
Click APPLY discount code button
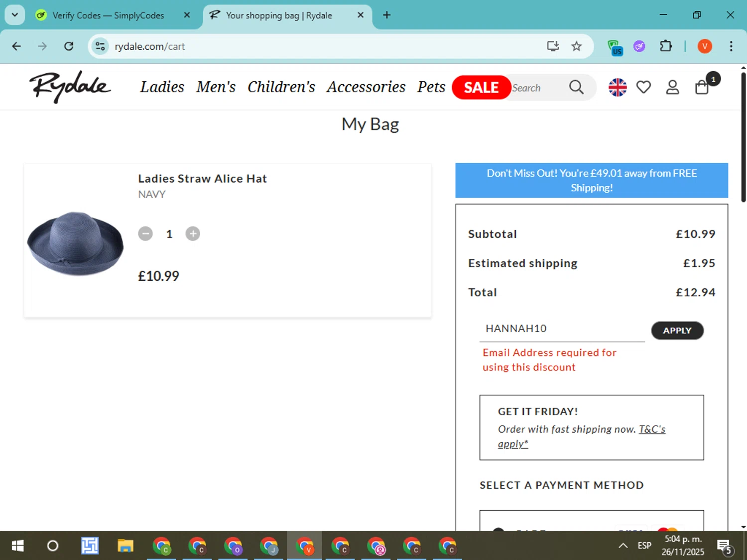coord(677,331)
